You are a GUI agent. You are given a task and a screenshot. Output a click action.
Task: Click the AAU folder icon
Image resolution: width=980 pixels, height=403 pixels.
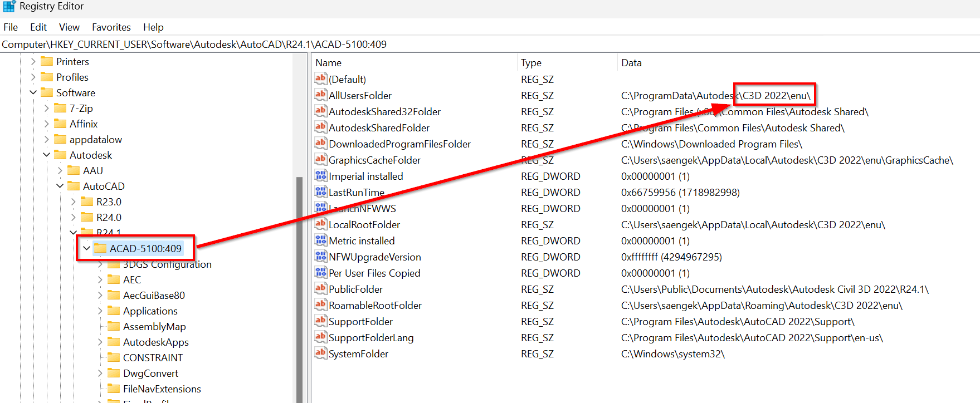(x=74, y=170)
